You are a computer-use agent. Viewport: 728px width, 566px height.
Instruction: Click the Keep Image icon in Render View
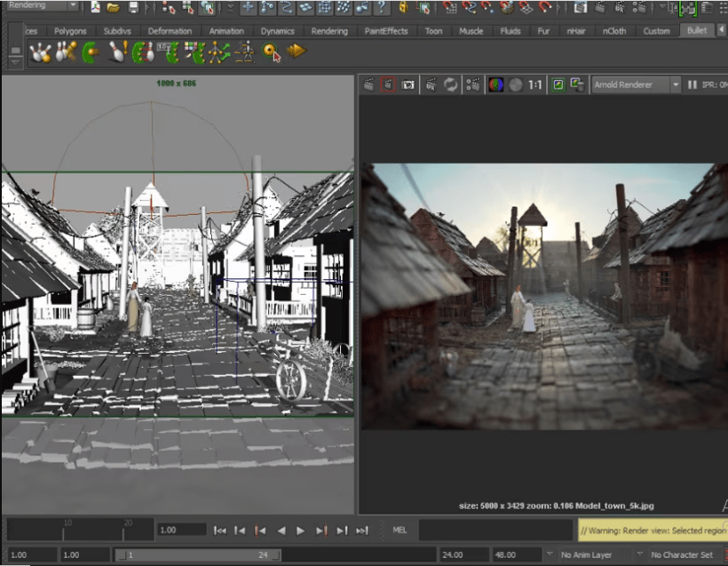[558, 85]
